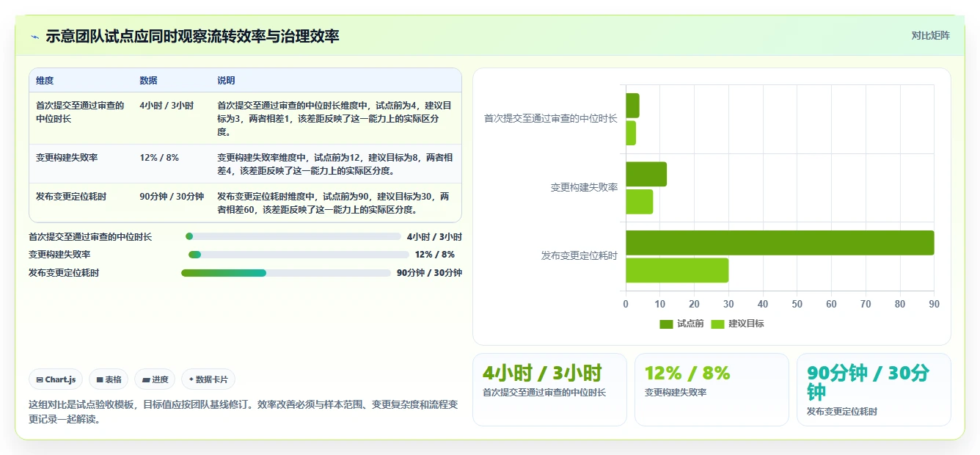
Task: Click the x-axis tick label 90
Action: coord(934,304)
